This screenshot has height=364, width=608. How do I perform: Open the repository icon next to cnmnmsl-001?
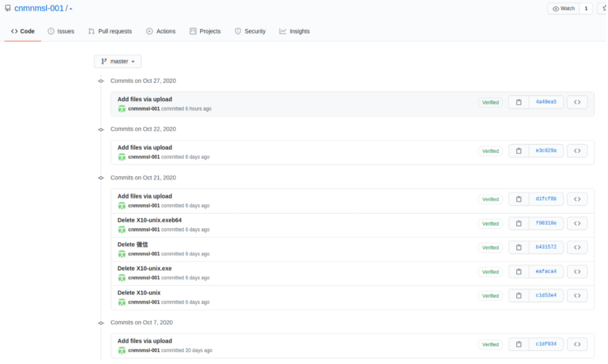(x=6, y=8)
